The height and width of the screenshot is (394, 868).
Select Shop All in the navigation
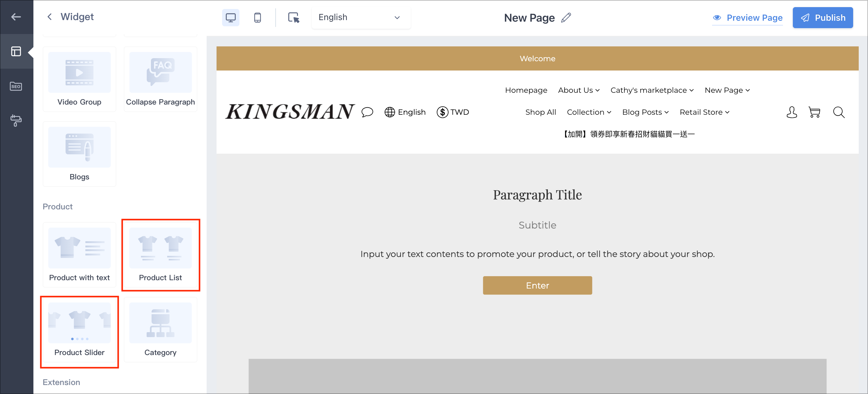[540, 112]
